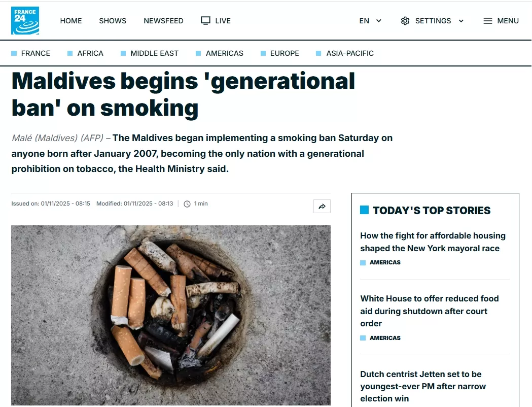This screenshot has height=407, width=532.
Task: Switch to the Asia-Pacific section
Action: click(x=349, y=53)
